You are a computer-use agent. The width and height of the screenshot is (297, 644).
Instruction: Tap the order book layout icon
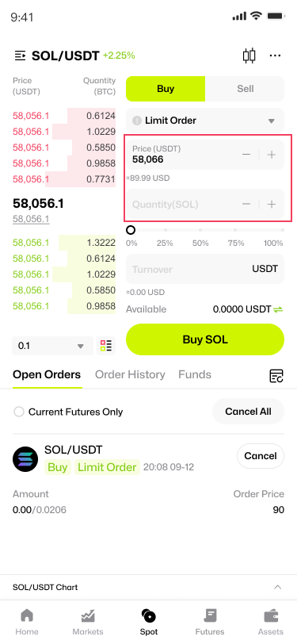pos(106,346)
